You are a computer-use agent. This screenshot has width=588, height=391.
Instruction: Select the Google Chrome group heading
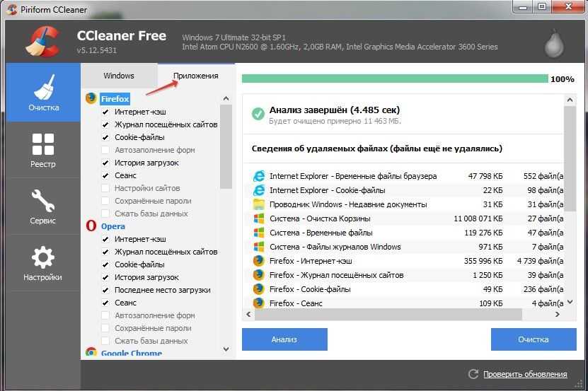[x=132, y=353]
